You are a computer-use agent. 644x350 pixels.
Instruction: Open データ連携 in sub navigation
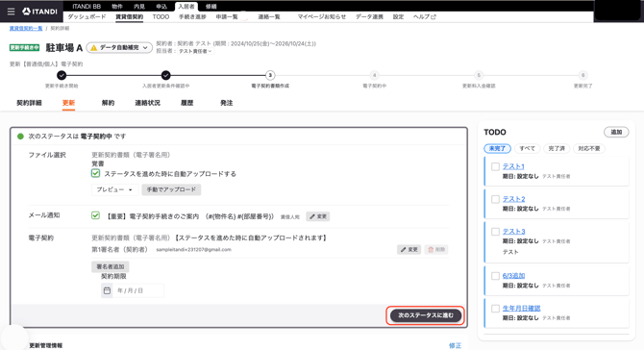pyautogui.click(x=369, y=17)
